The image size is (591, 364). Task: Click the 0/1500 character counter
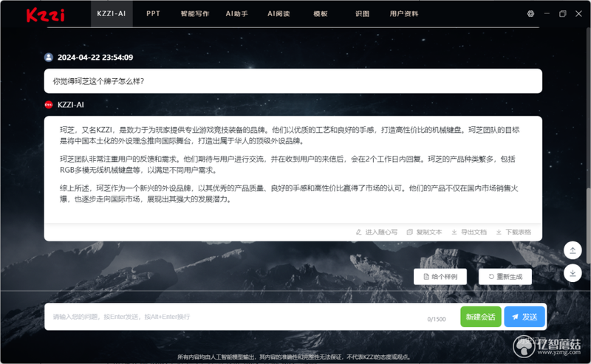[x=437, y=319]
